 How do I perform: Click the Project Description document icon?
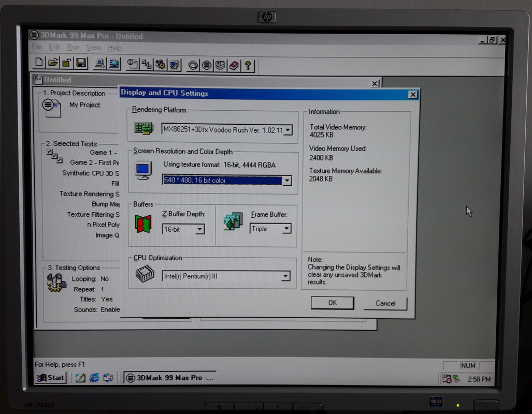52,108
